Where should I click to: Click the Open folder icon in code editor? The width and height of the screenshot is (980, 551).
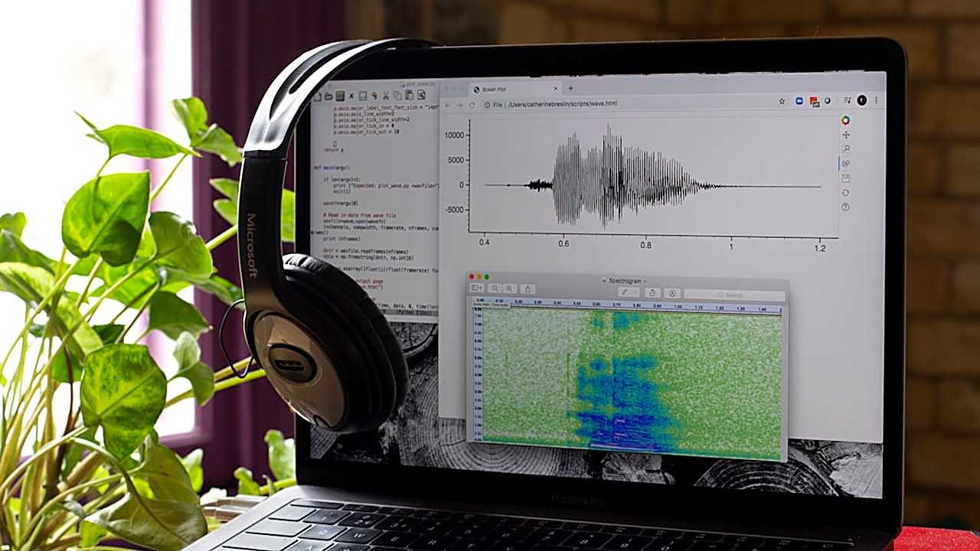click(x=328, y=96)
